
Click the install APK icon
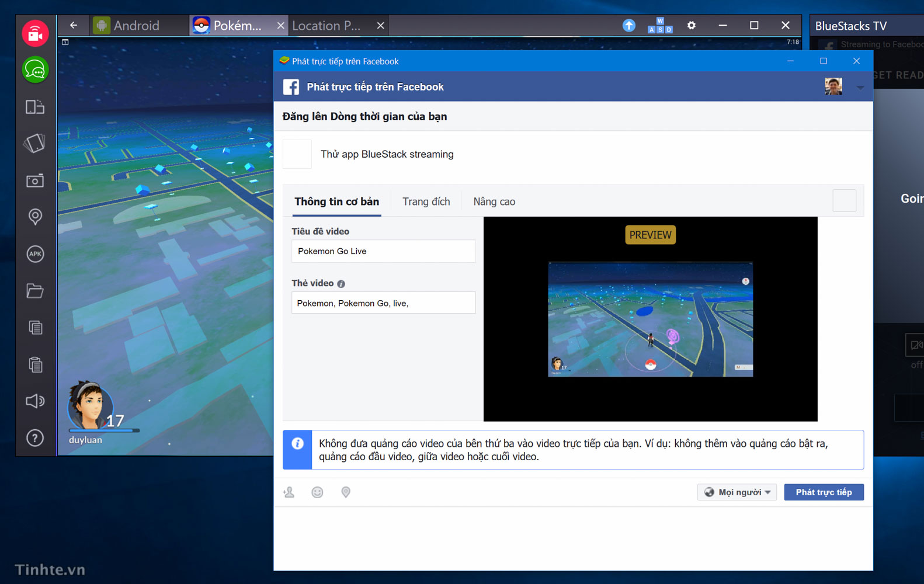pyautogui.click(x=35, y=254)
